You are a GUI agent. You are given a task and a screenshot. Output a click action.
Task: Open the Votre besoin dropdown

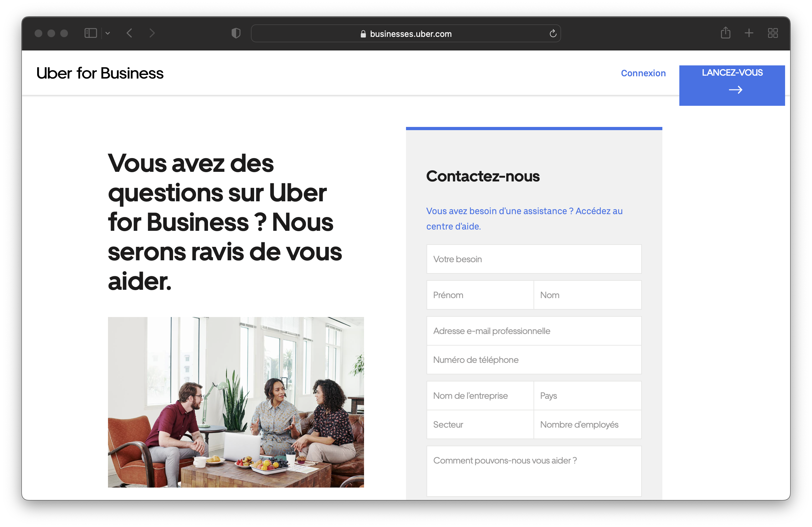pyautogui.click(x=534, y=259)
